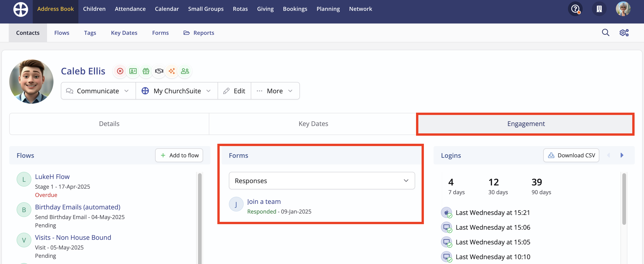
Task: Click the green gift icon
Action: coord(146,71)
